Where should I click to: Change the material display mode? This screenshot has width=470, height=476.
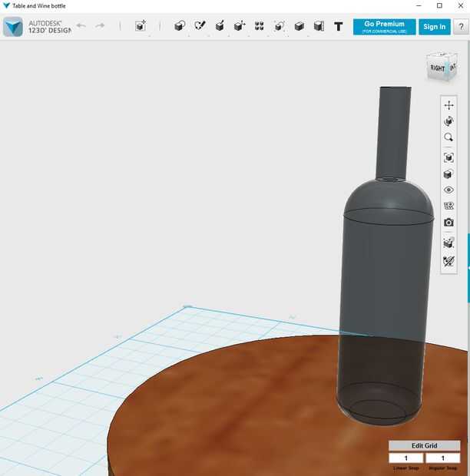448,174
